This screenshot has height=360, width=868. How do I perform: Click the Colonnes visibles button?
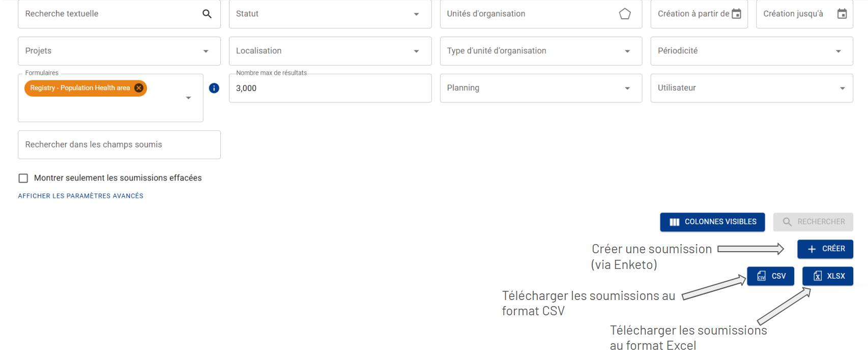click(712, 222)
